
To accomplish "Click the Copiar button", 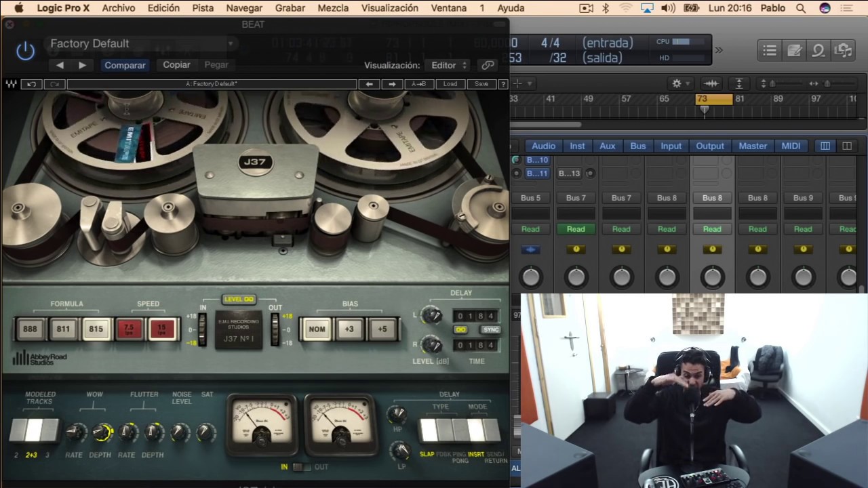I will (176, 65).
